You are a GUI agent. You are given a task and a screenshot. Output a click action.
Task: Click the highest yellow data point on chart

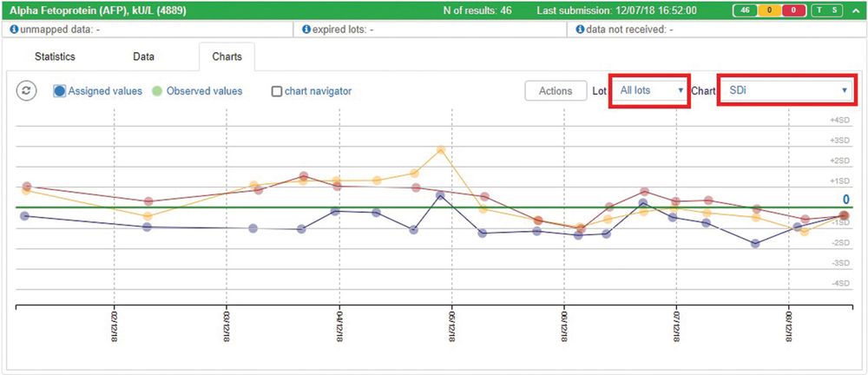441,150
